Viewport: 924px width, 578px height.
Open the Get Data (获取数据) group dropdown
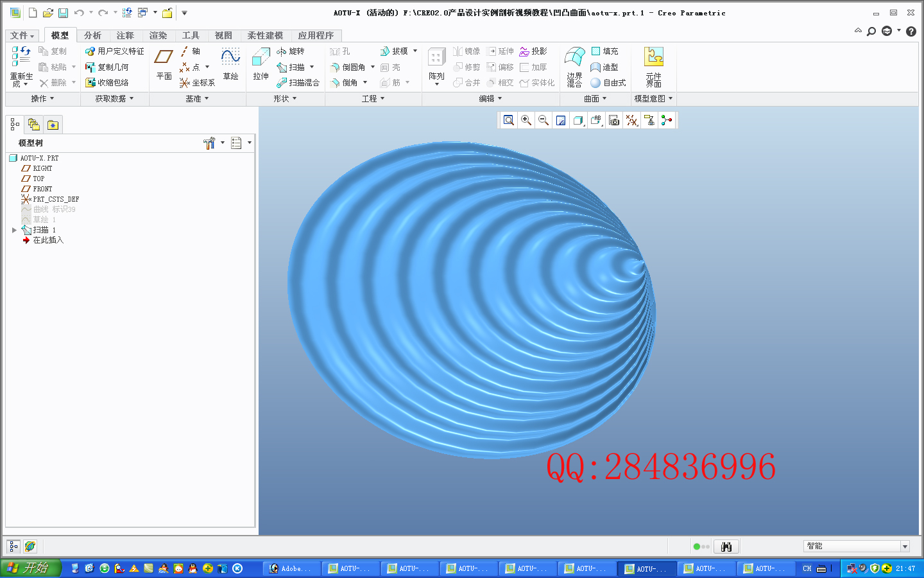(x=114, y=99)
